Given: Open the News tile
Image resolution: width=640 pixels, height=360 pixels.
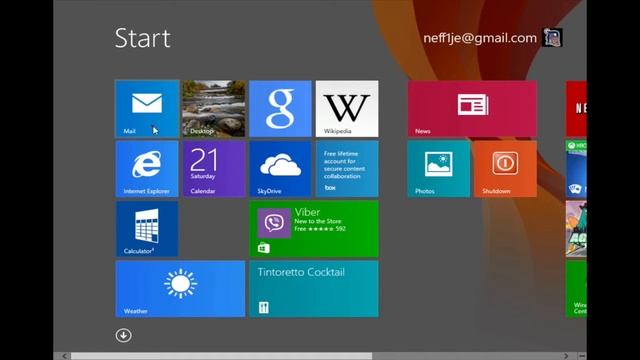Looking at the screenshot, I should click(472, 109).
